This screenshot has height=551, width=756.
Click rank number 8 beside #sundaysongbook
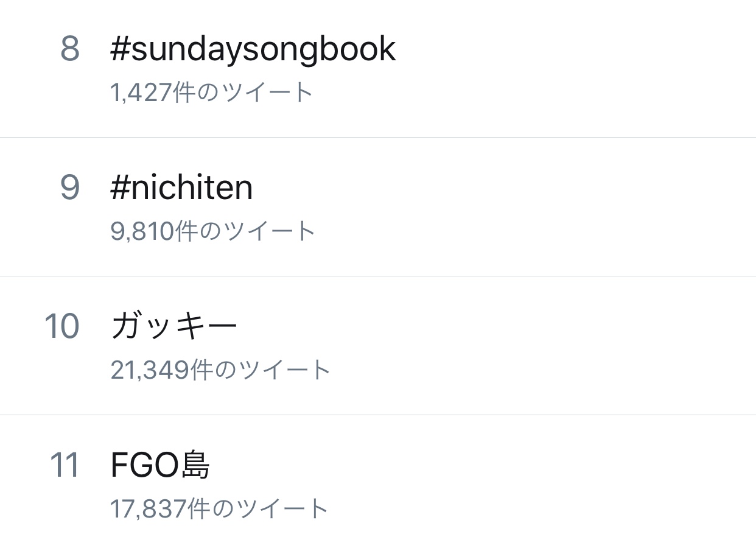pyautogui.click(x=69, y=49)
